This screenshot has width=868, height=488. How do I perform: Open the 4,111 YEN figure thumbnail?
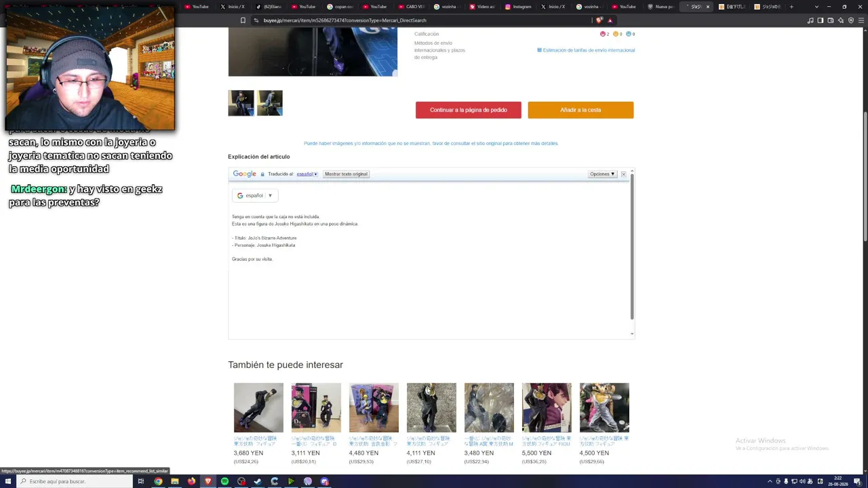click(x=431, y=407)
